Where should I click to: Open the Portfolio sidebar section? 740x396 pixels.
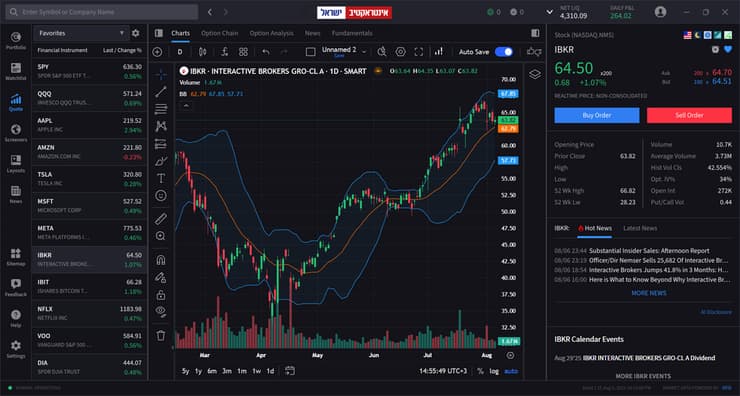tap(16, 41)
